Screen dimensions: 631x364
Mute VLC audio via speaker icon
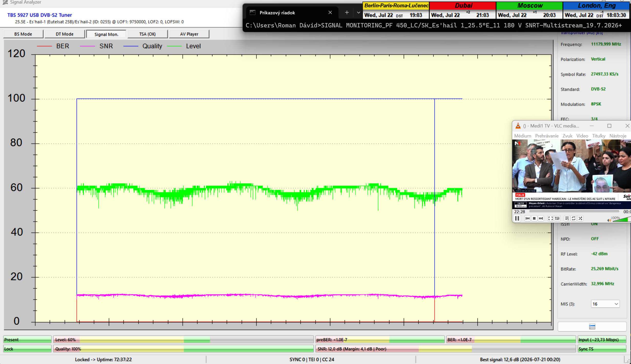(609, 220)
